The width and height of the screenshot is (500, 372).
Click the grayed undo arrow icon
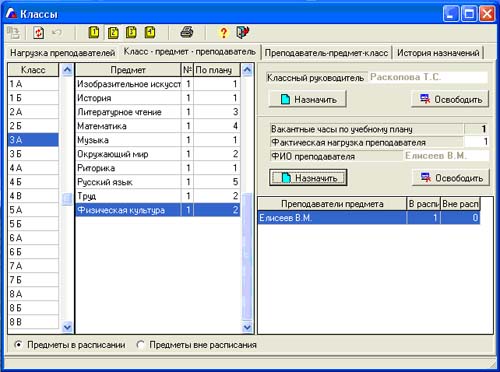click(x=57, y=33)
